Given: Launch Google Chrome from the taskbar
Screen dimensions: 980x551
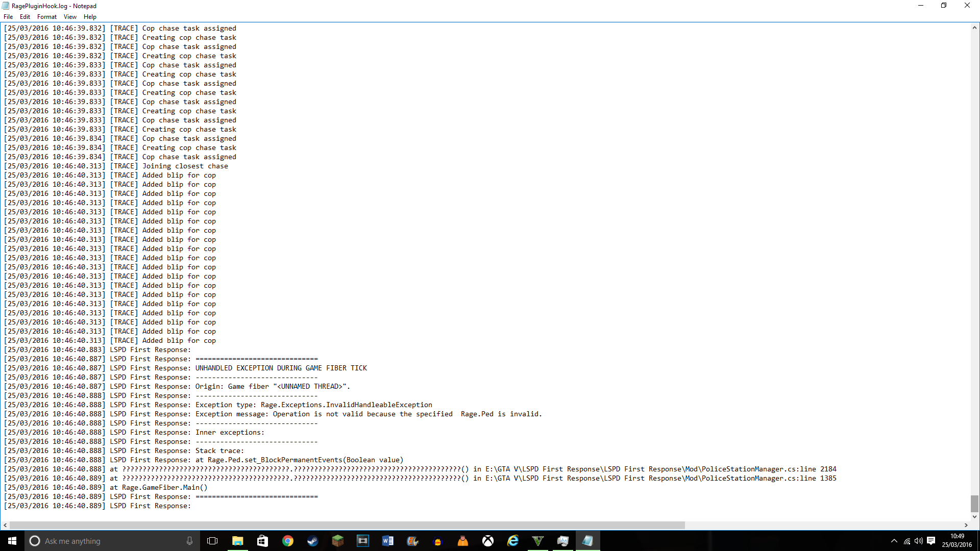Looking at the screenshot, I should [x=288, y=541].
